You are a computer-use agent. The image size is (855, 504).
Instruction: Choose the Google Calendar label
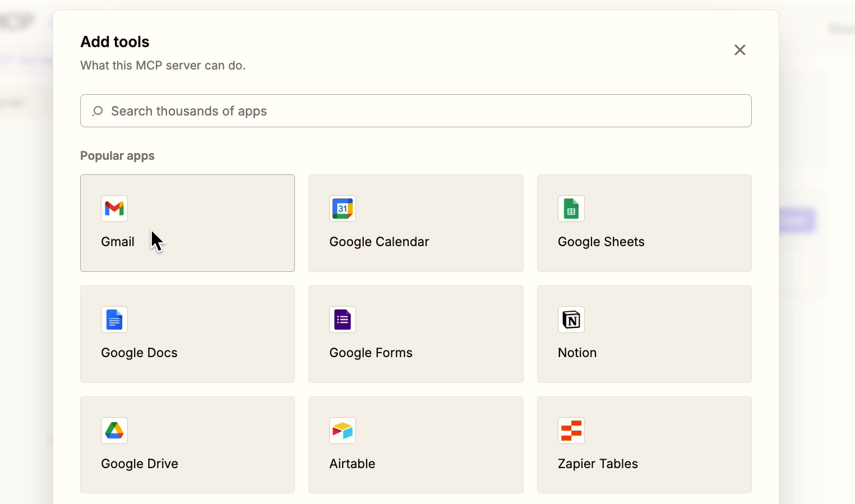[379, 242]
